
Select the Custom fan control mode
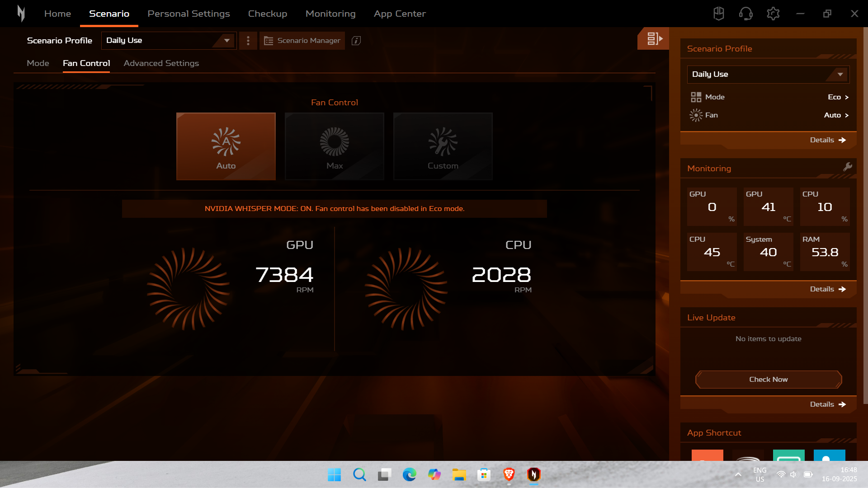[443, 146]
